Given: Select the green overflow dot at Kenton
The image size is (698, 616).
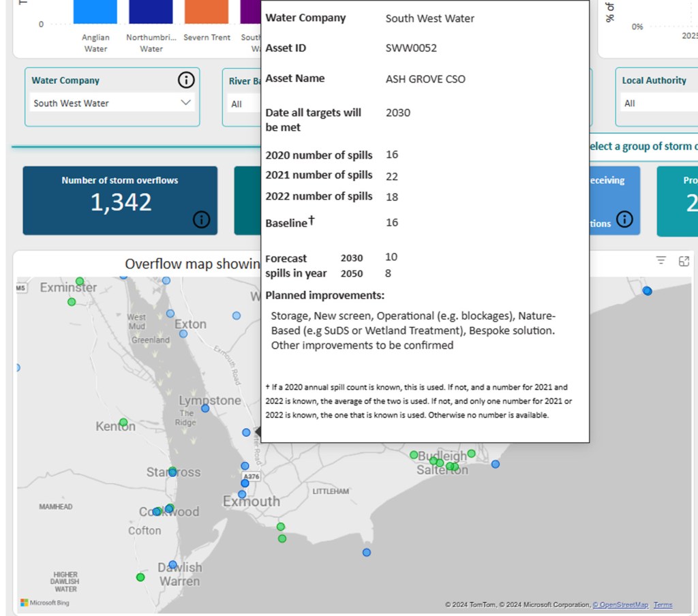Looking at the screenshot, I should 123,422.
